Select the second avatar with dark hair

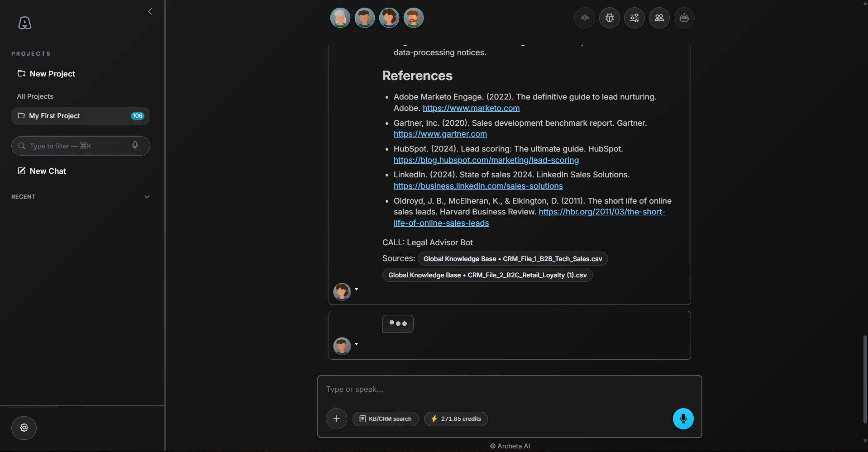pyautogui.click(x=365, y=18)
